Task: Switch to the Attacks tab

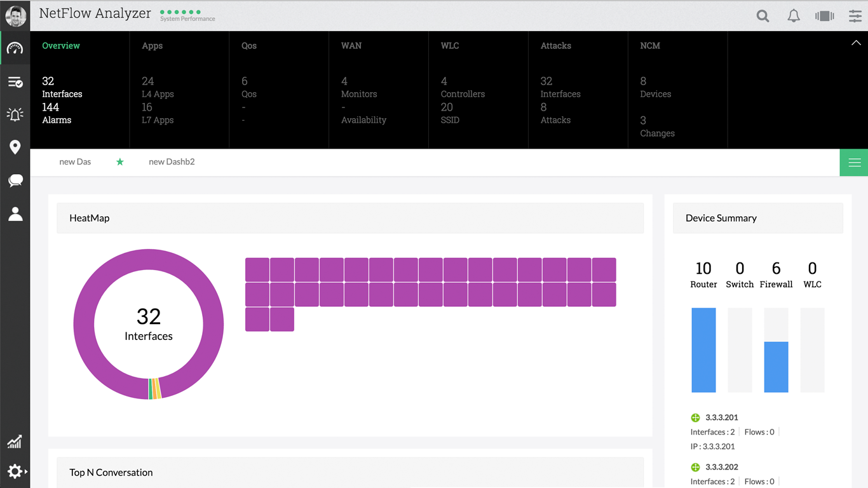Action: (556, 46)
